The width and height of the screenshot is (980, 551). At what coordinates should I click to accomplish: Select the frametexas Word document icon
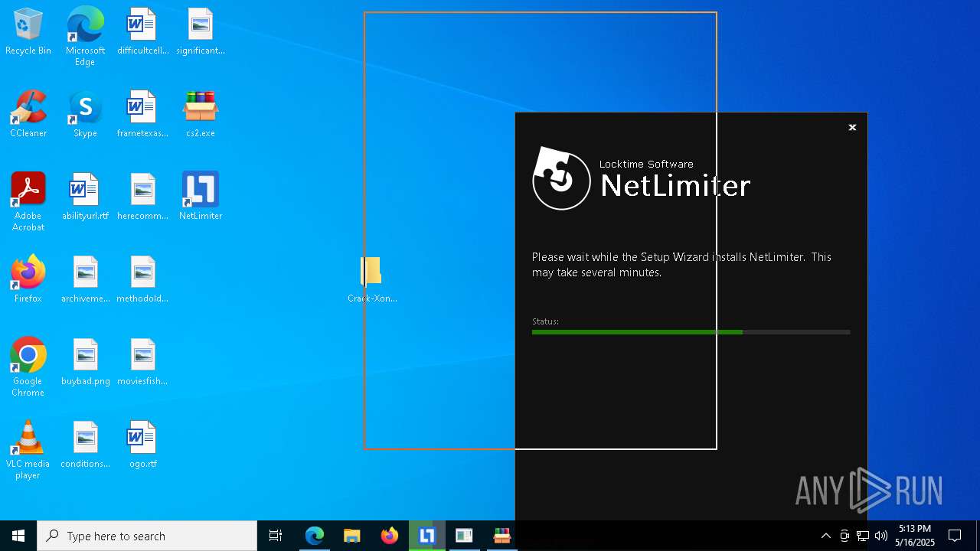pos(142,115)
